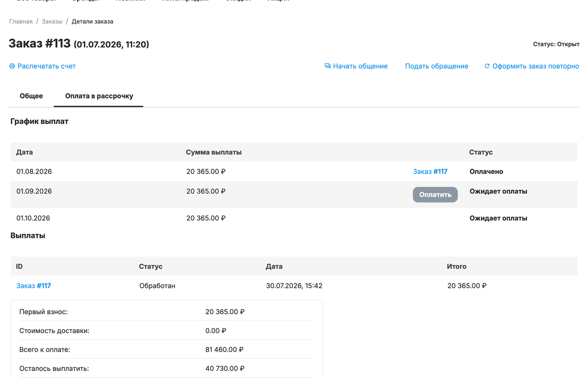Click the Обработан status in Выплаты table

click(x=157, y=286)
